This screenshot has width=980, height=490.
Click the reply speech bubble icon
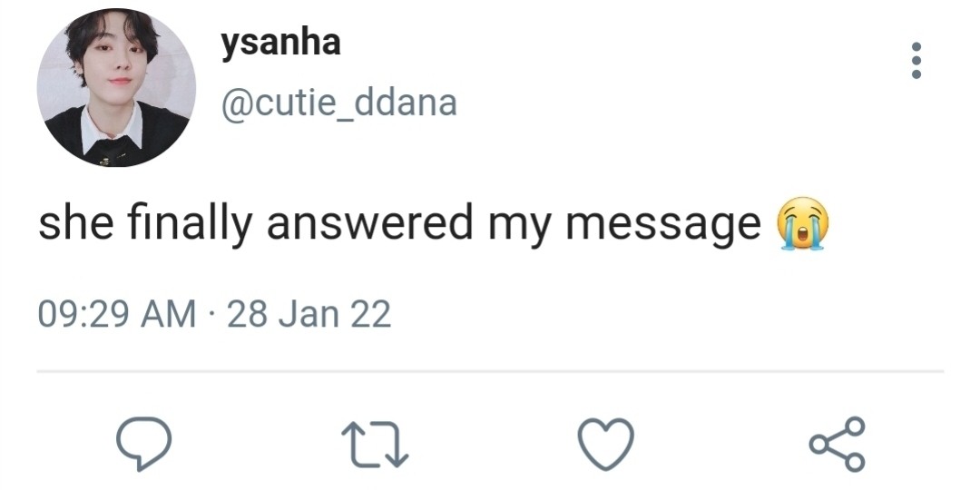click(144, 444)
